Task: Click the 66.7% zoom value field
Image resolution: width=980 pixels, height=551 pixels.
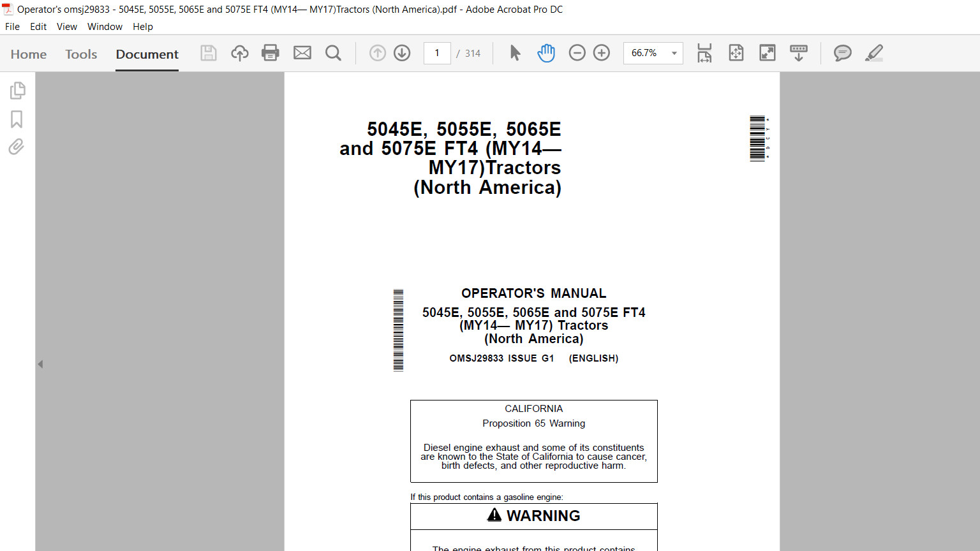Action: click(645, 53)
